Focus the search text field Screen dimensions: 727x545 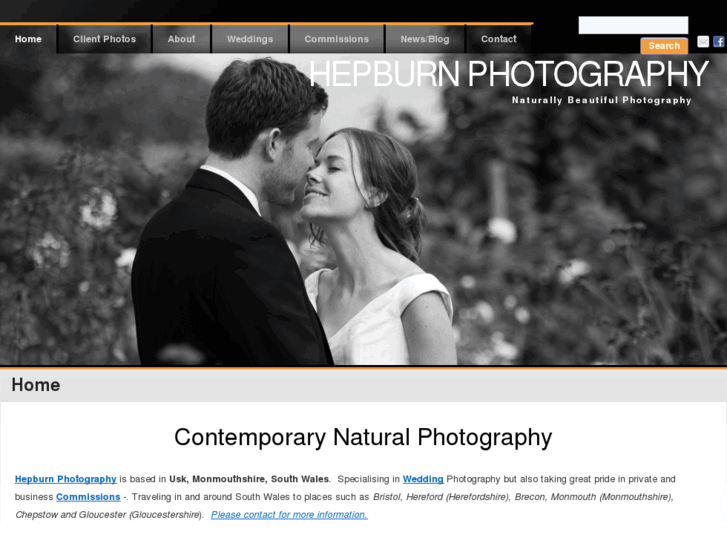[x=633, y=25]
